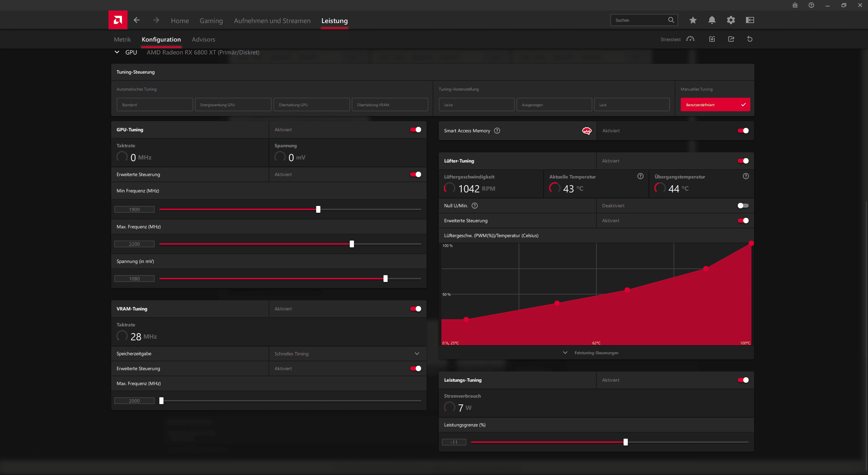Disable GPU-Tuning toggle
Image resolution: width=868 pixels, height=475 pixels.
coord(416,130)
